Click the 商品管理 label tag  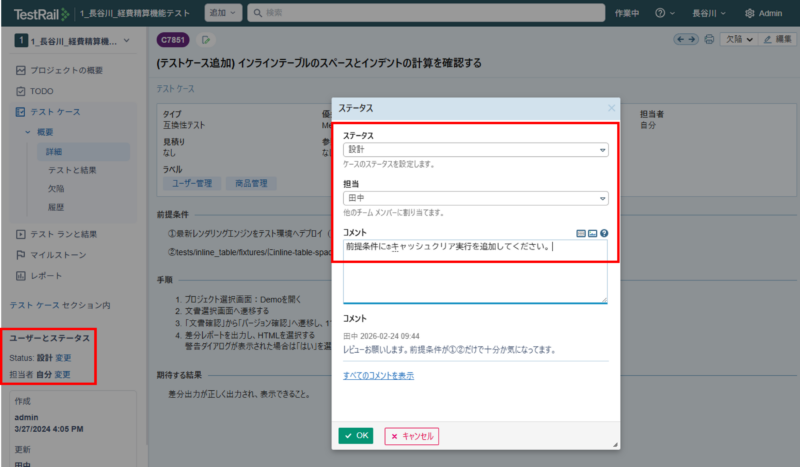click(x=251, y=183)
